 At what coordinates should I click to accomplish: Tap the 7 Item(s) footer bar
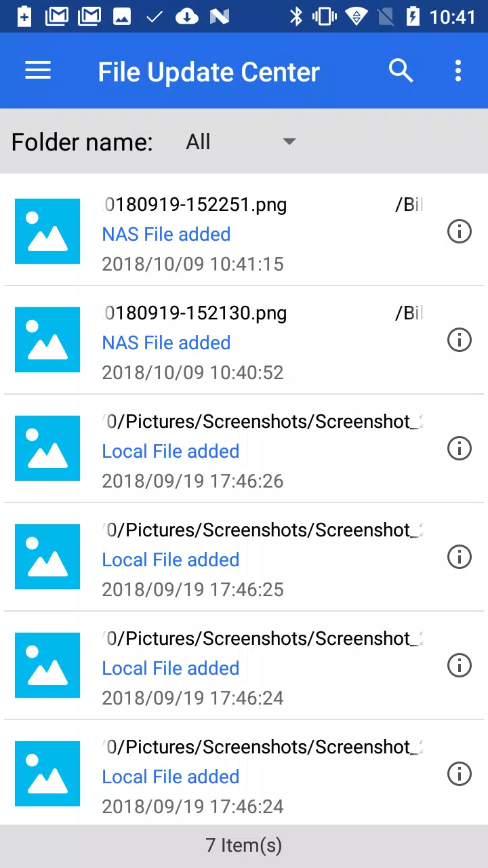click(244, 846)
